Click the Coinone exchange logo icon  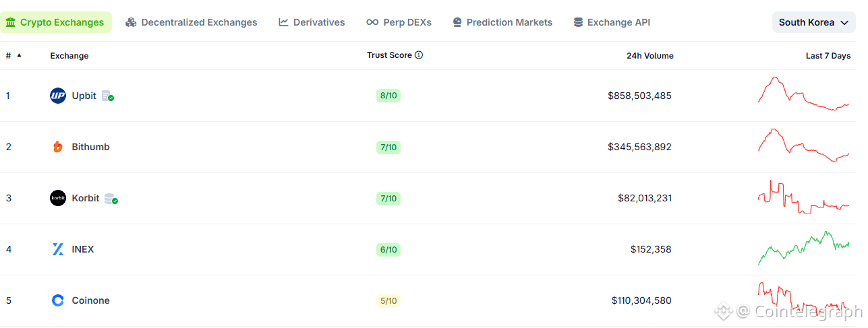point(58,300)
